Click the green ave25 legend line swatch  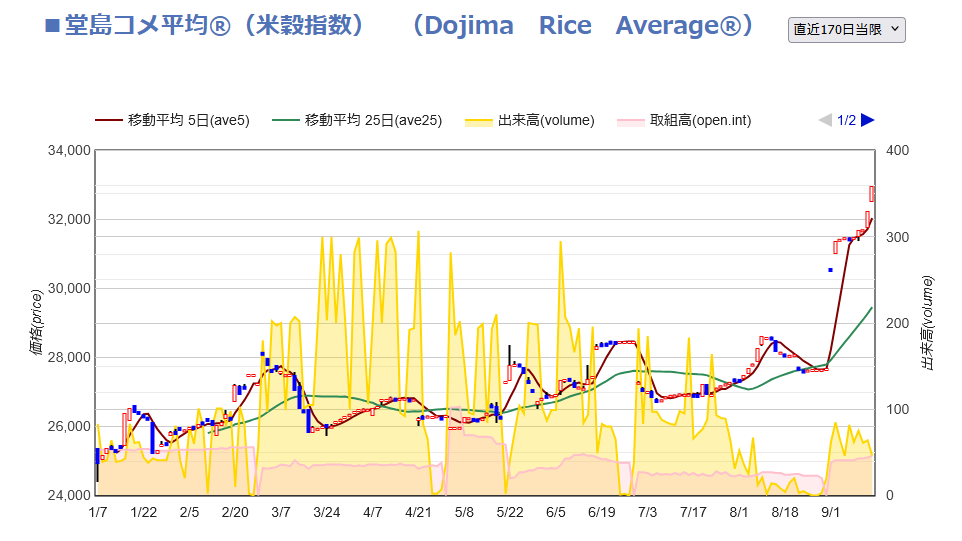point(286,120)
